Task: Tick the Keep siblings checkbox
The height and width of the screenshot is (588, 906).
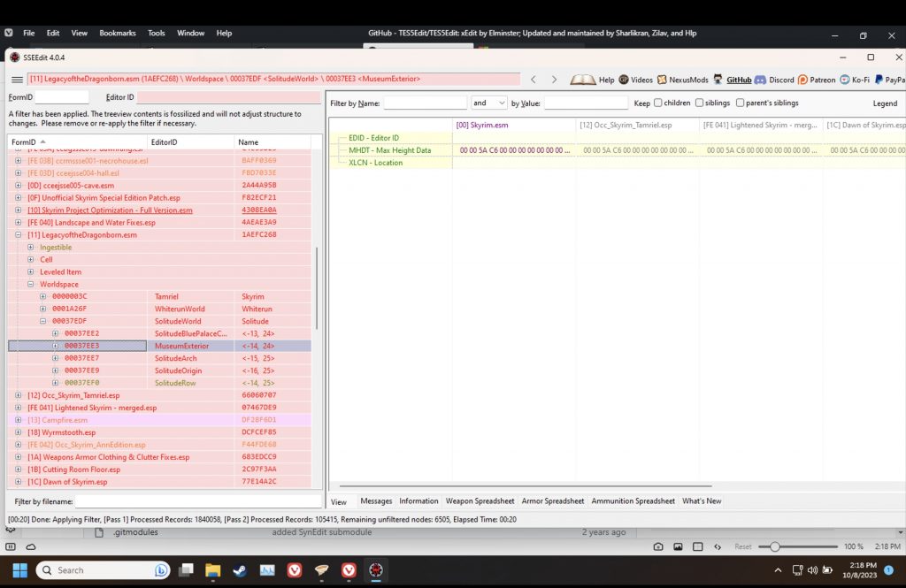Action: (700, 103)
